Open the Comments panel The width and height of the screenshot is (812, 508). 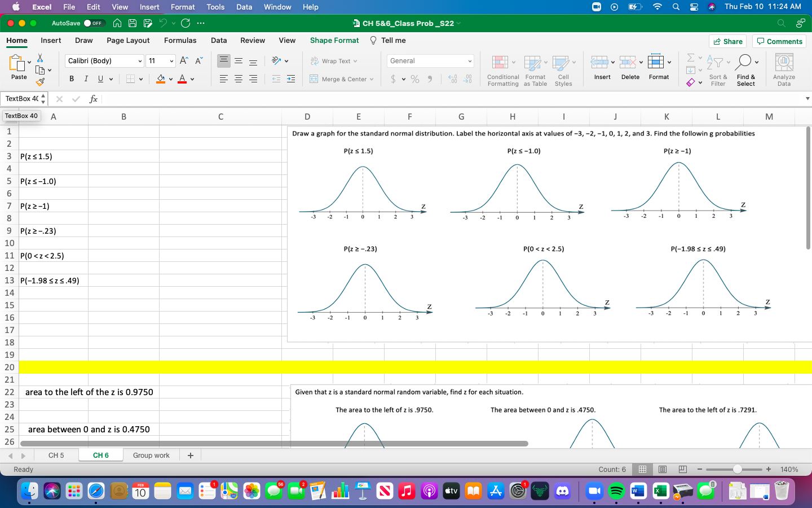[779, 41]
